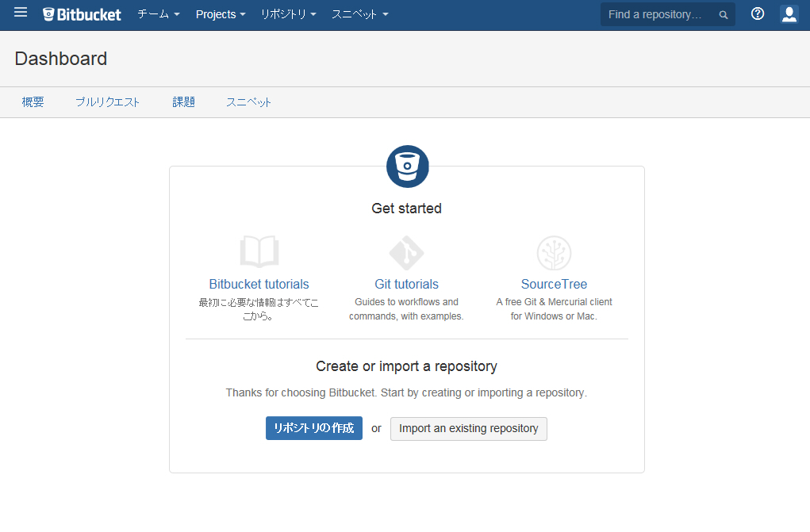The width and height of the screenshot is (810, 532).
Task: Click the Bitbucket logo in header
Action: point(83,14)
